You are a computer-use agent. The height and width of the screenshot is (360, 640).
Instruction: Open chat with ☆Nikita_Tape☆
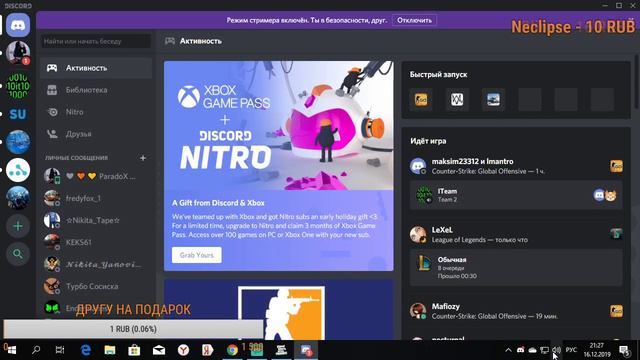tap(96, 220)
